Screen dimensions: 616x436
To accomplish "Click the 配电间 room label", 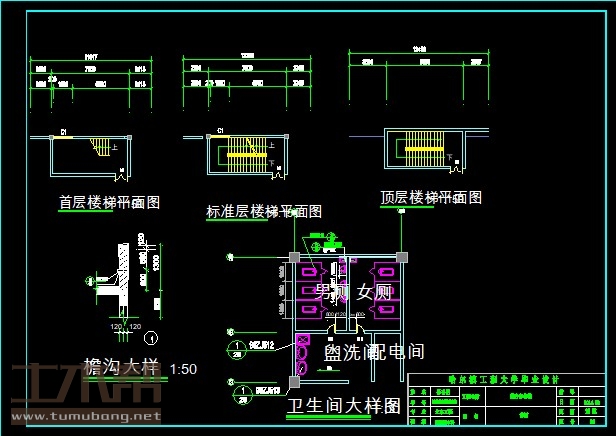I will click(398, 352).
